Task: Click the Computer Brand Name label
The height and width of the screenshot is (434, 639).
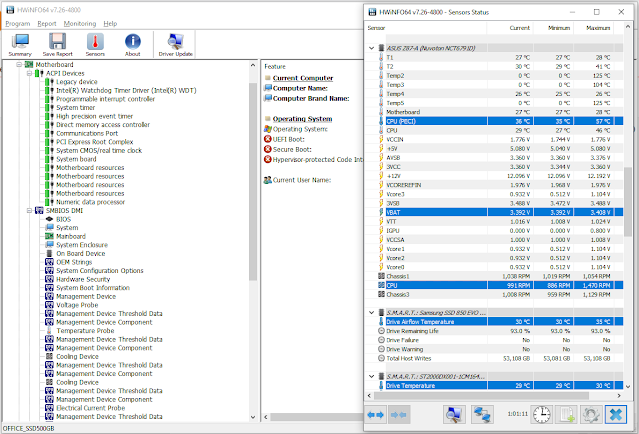Action: tap(311, 98)
